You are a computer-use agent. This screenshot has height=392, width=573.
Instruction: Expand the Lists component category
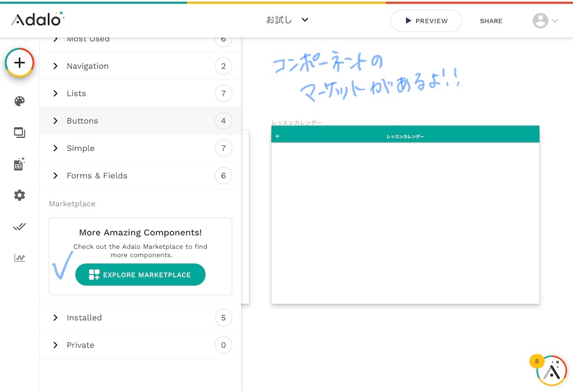pos(77,93)
